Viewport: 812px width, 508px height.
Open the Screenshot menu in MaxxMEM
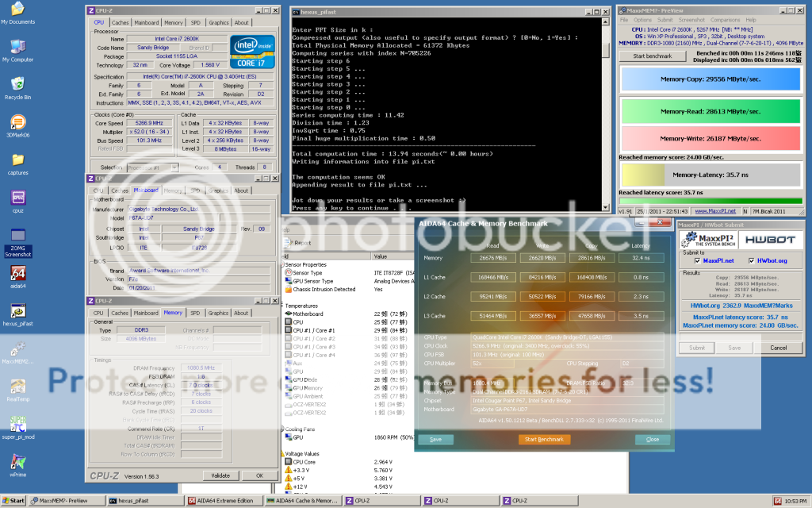(x=691, y=20)
